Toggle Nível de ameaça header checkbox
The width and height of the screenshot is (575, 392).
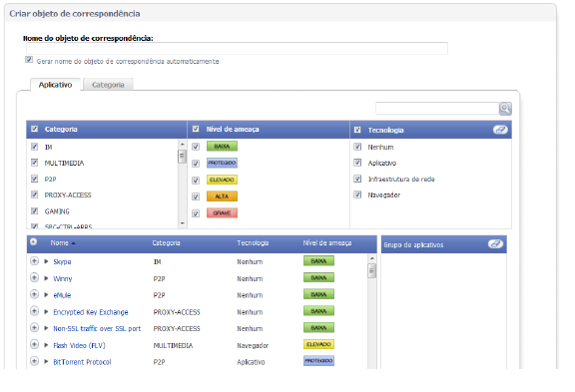pos(196,129)
